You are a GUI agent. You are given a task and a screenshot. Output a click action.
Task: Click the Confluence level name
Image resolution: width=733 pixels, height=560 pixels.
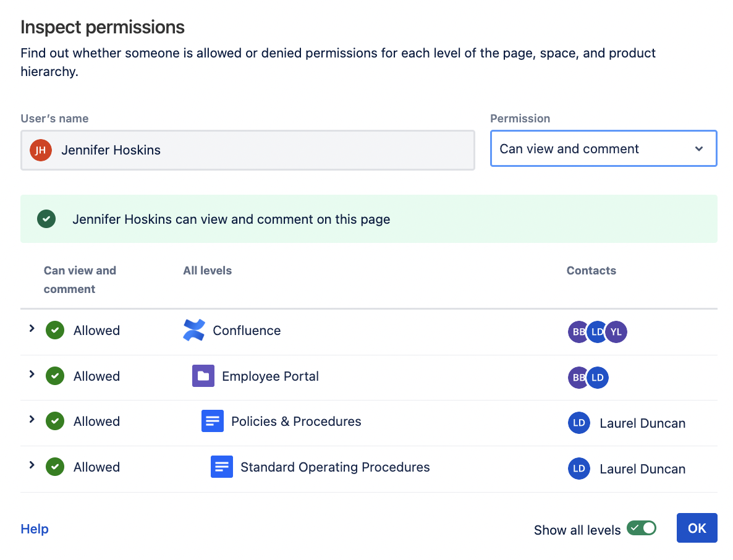click(x=247, y=331)
